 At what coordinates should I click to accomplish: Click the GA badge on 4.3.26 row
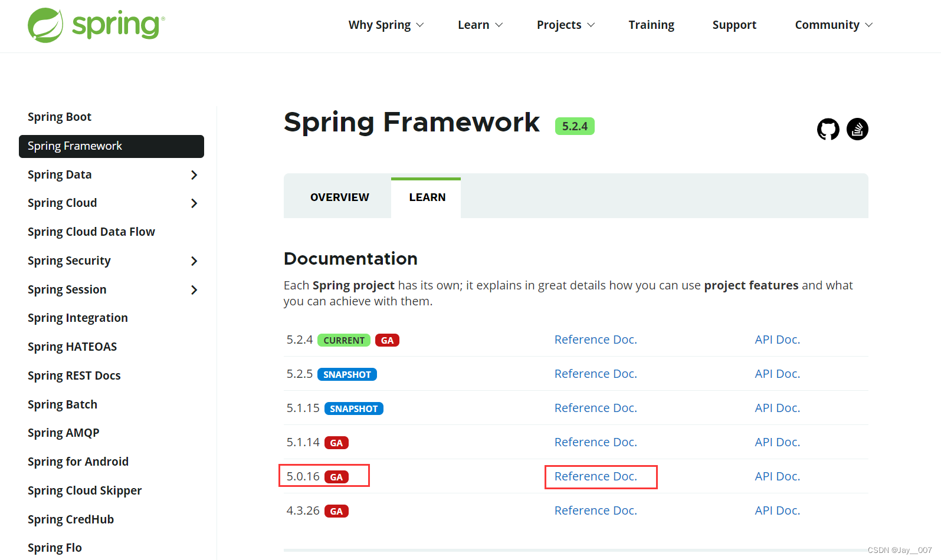[336, 511]
